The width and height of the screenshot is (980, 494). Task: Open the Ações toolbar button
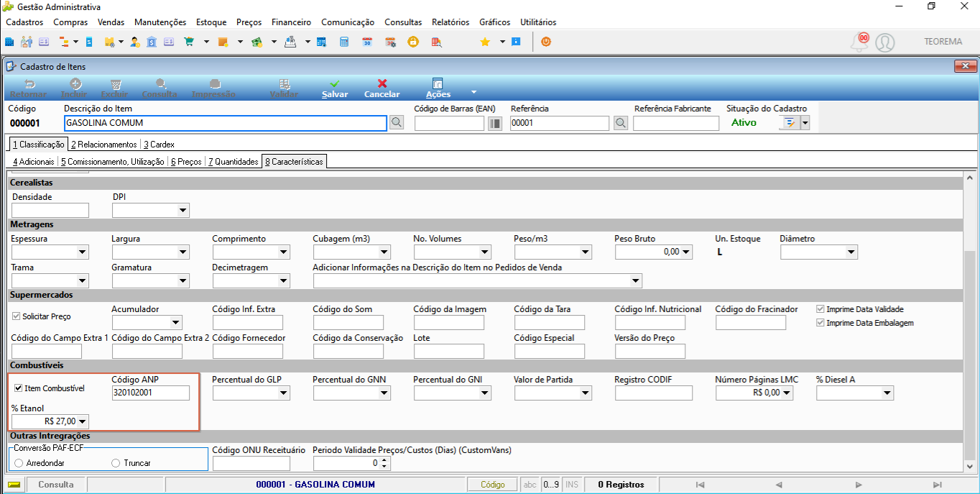(438, 88)
